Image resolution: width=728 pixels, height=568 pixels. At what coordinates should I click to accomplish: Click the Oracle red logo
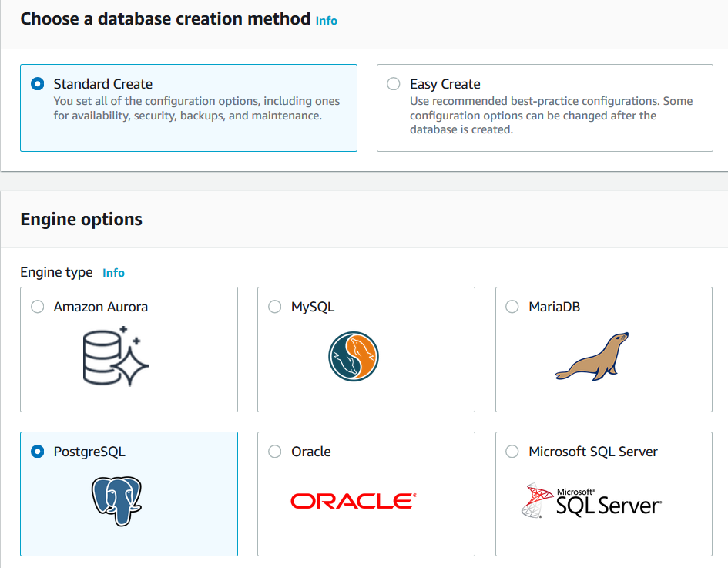pyautogui.click(x=354, y=501)
